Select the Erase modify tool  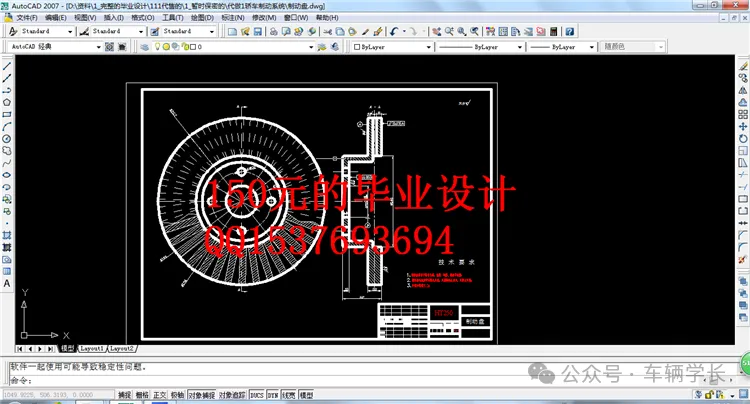pyautogui.click(x=743, y=66)
